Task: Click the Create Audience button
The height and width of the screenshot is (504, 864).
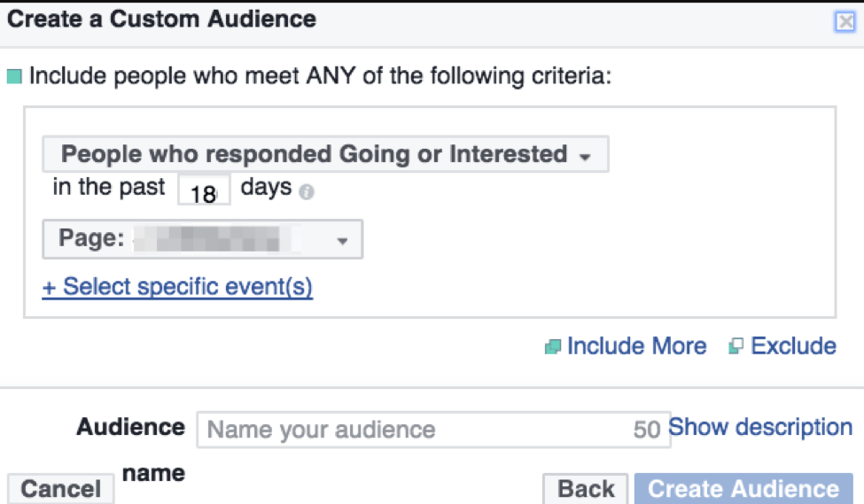Action: click(x=743, y=488)
